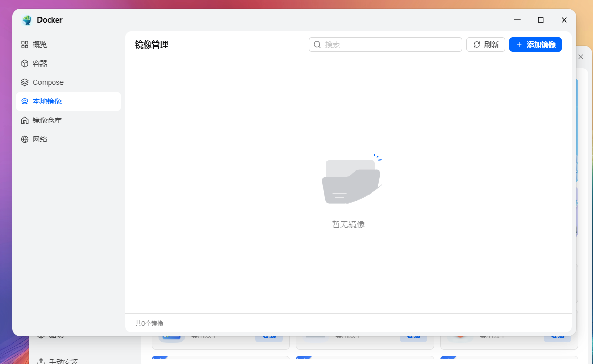Image resolution: width=593 pixels, height=364 pixels.
Task: Open the Compose section
Action: point(48,82)
